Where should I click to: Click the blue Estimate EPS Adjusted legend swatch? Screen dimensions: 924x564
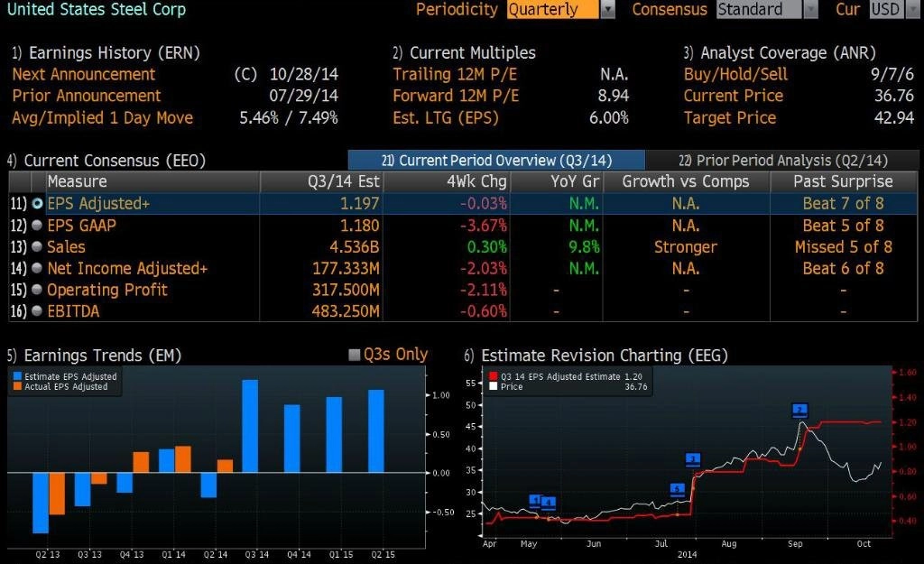[x=17, y=376]
